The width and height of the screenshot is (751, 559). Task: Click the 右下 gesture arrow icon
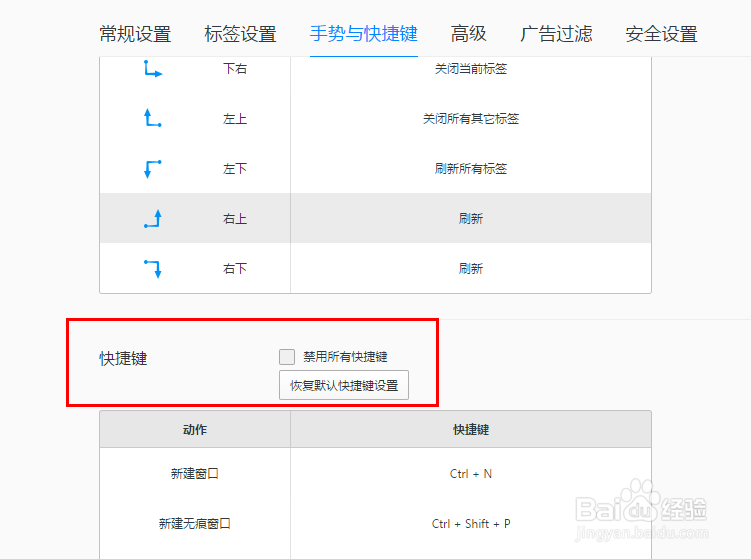click(x=153, y=269)
